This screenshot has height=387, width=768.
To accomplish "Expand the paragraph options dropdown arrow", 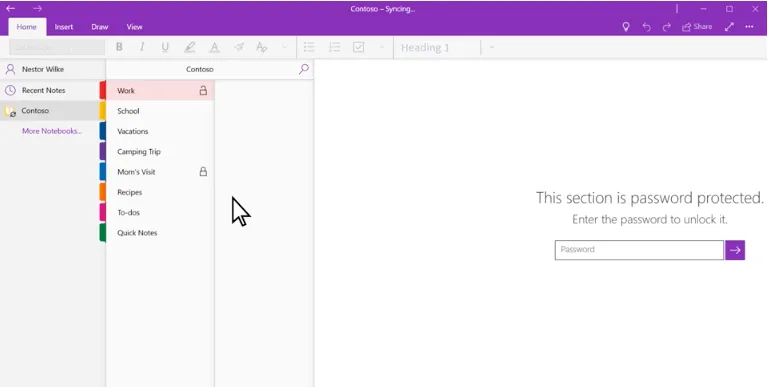I will click(382, 47).
